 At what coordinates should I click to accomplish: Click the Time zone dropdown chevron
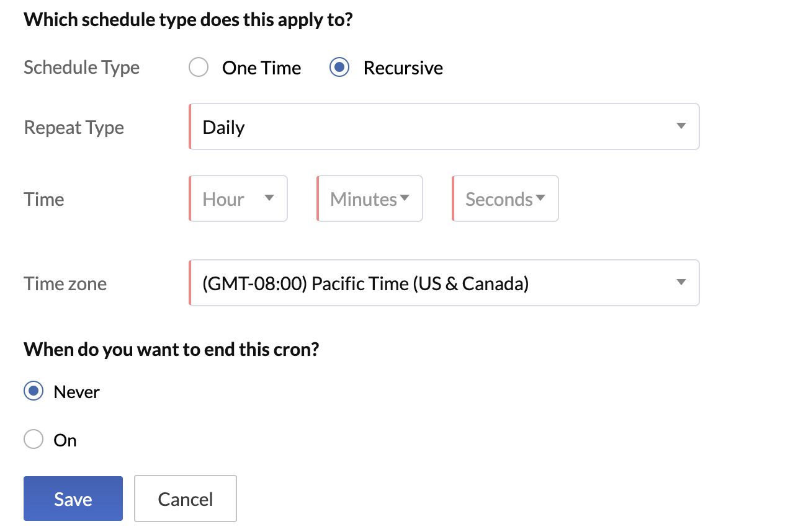681,283
